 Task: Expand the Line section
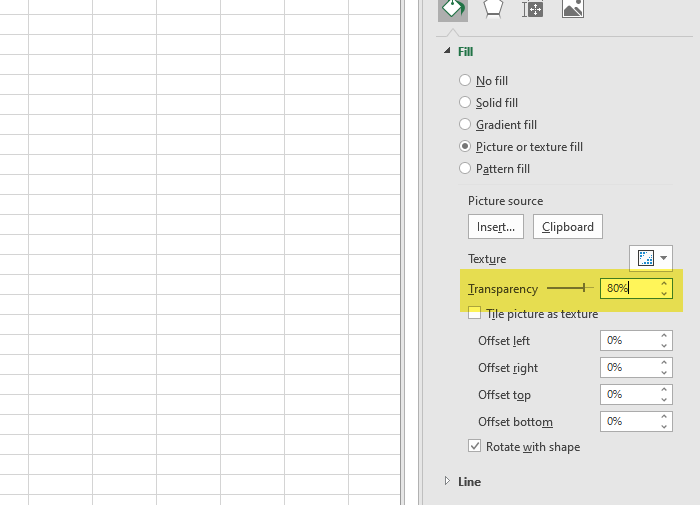pos(447,481)
